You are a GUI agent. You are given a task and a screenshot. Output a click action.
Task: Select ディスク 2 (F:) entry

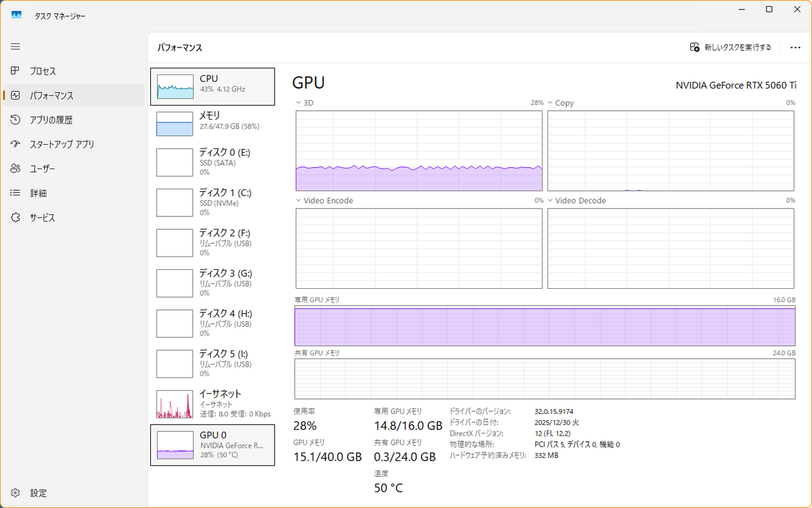coord(212,243)
